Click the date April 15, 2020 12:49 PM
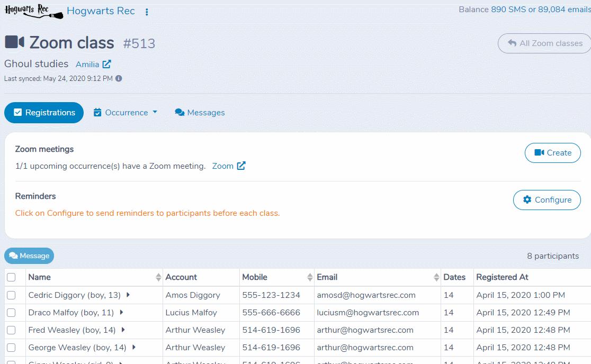This screenshot has height=364, width=591. point(523,313)
